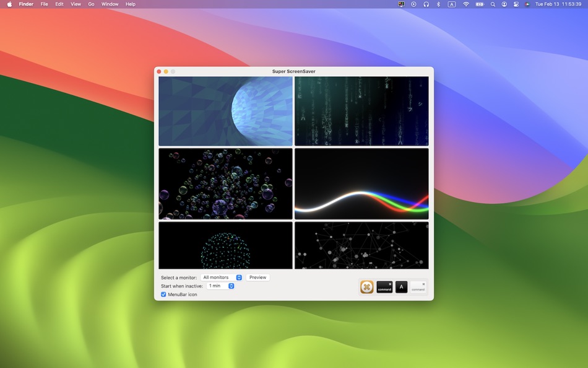Select the floating bubbles screensaver
Viewport: 588px width, 368px height.
click(225, 183)
